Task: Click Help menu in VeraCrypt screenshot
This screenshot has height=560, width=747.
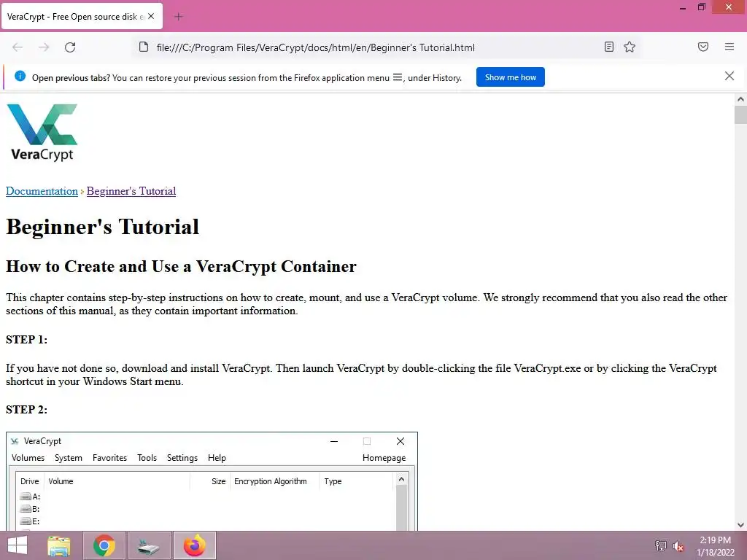Action: (x=217, y=458)
